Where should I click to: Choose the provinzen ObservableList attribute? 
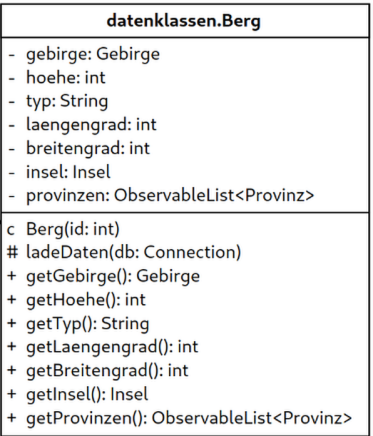coord(170,196)
